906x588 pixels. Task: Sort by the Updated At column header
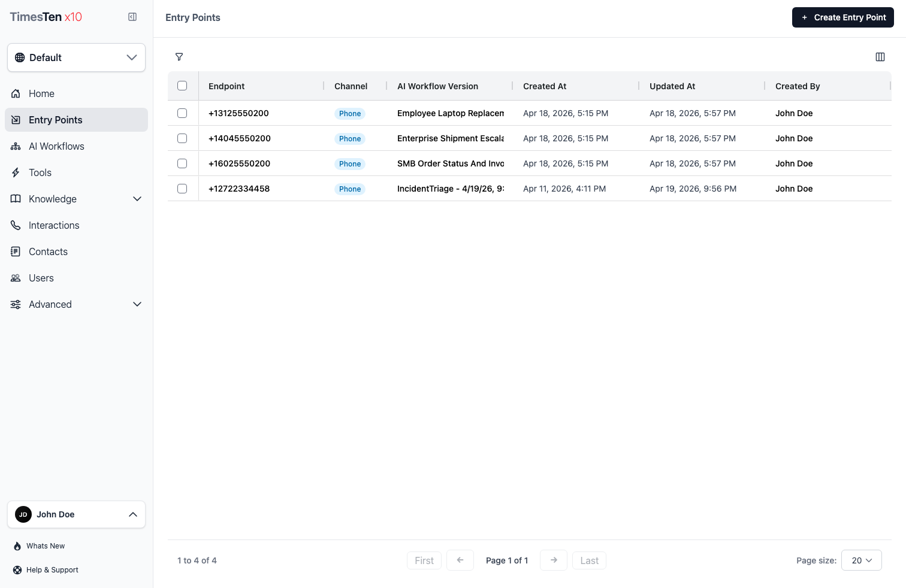pos(672,86)
